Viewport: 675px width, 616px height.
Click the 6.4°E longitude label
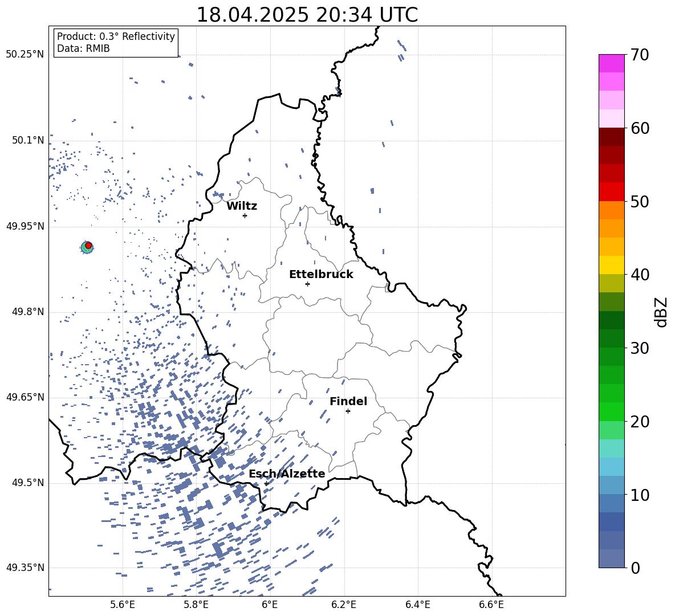(417, 605)
